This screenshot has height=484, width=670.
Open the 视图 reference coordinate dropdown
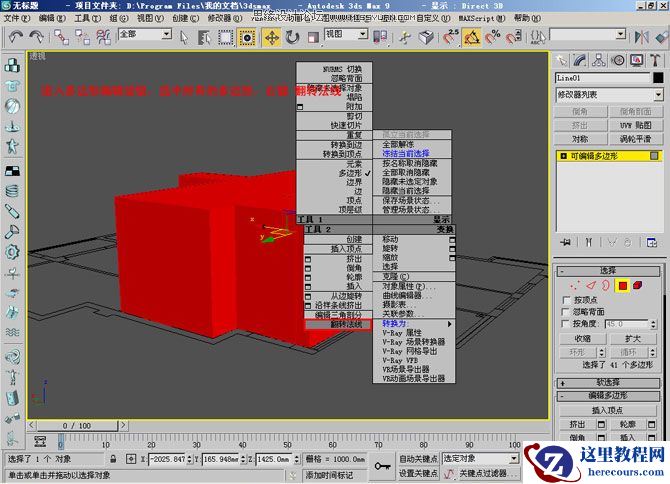point(347,34)
